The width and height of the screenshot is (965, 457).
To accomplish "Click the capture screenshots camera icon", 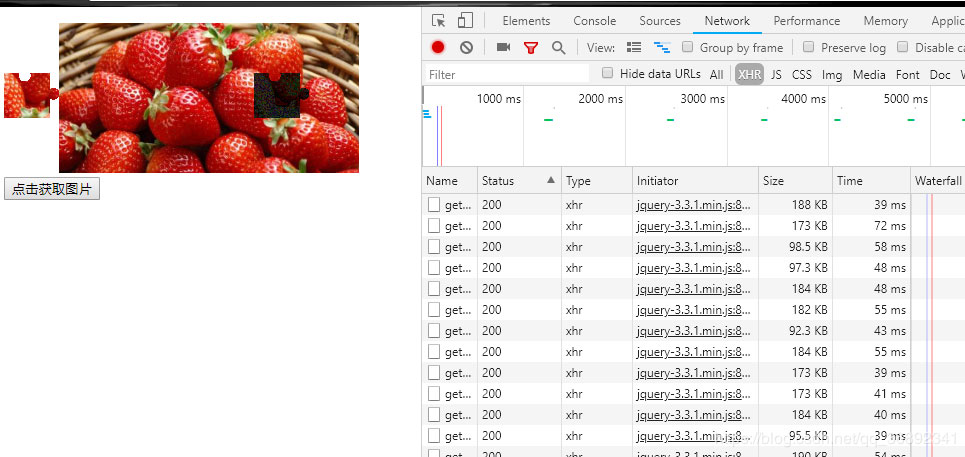I will click(503, 47).
